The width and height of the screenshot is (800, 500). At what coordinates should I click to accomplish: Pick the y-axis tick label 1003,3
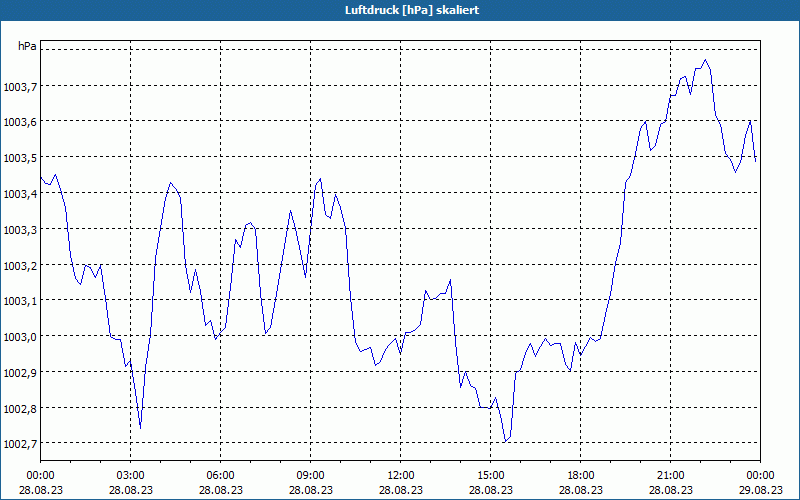tap(20, 230)
